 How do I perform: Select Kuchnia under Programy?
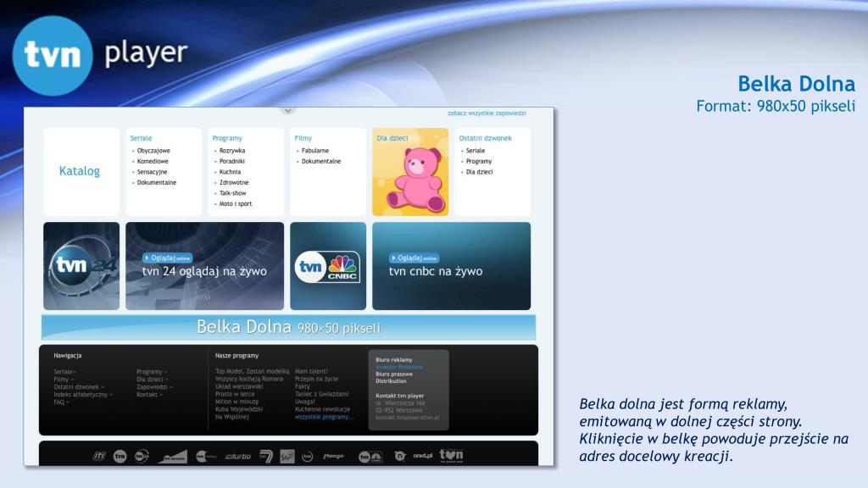point(230,172)
